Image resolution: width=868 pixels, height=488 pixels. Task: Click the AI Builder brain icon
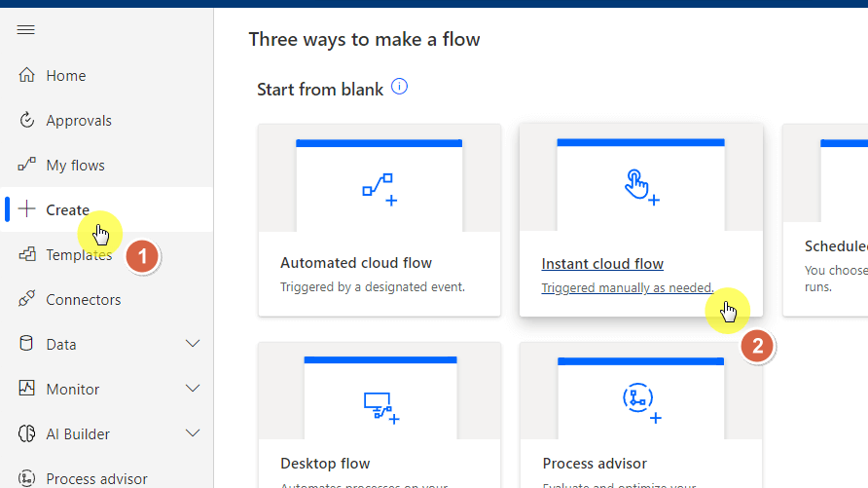click(26, 433)
